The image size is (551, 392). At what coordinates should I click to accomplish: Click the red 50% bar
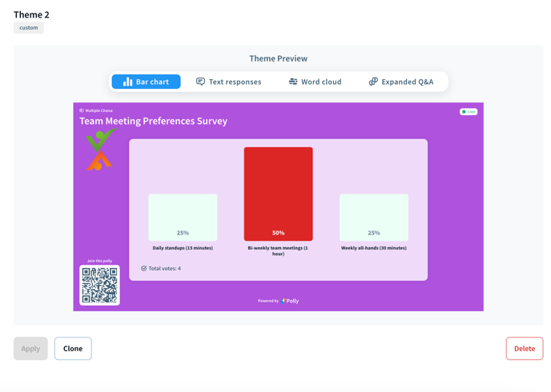coord(279,194)
